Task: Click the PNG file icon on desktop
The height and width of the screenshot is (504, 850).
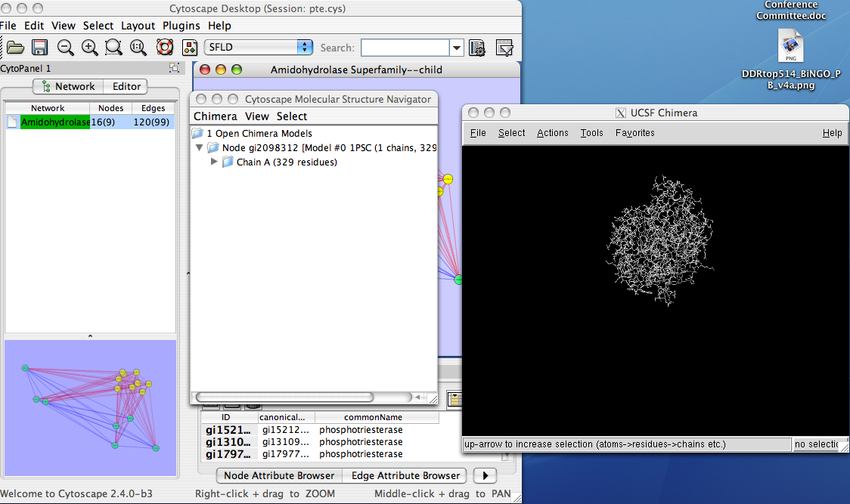Action: (790, 45)
